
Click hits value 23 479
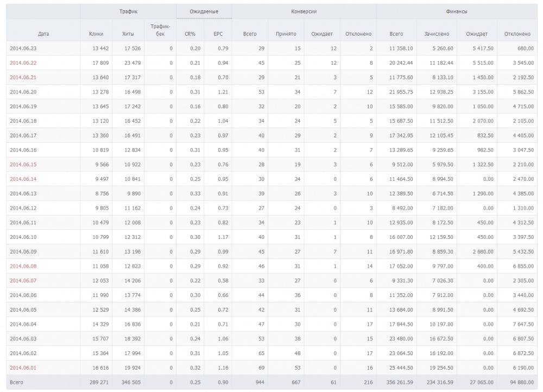click(x=132, y=63)
